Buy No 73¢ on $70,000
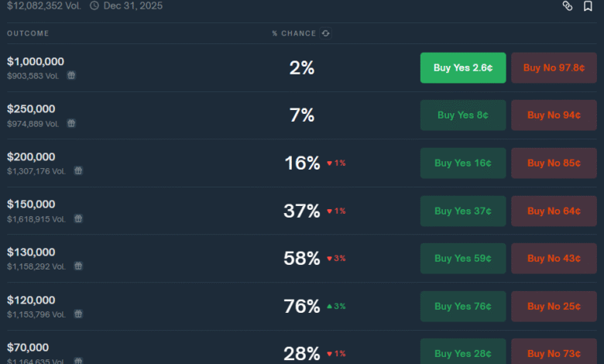The width and height of the screenshot is (604, 364). (554, 352)
